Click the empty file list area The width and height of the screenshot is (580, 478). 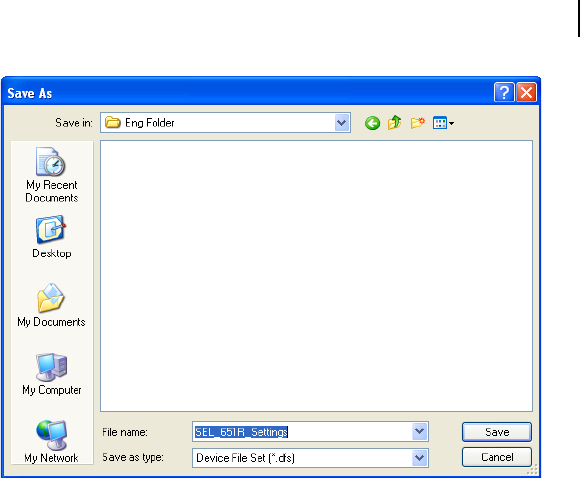(x=316, y=276)
